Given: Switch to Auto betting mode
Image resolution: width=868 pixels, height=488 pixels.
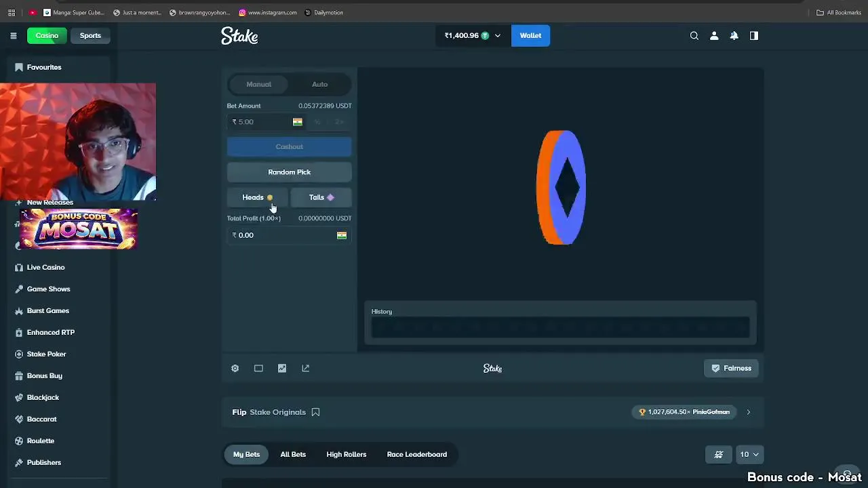Looking at the screenshot, I should [319, 84].
